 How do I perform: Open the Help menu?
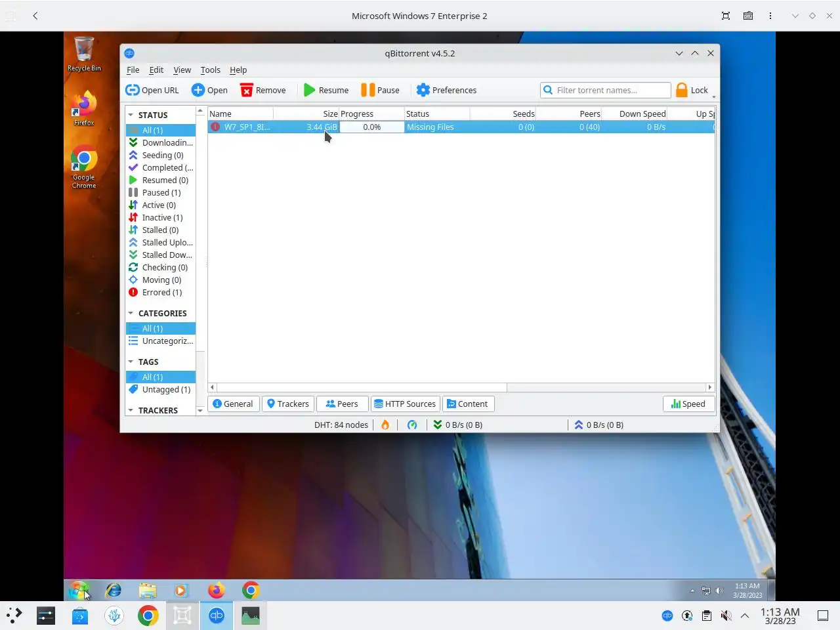238,70
